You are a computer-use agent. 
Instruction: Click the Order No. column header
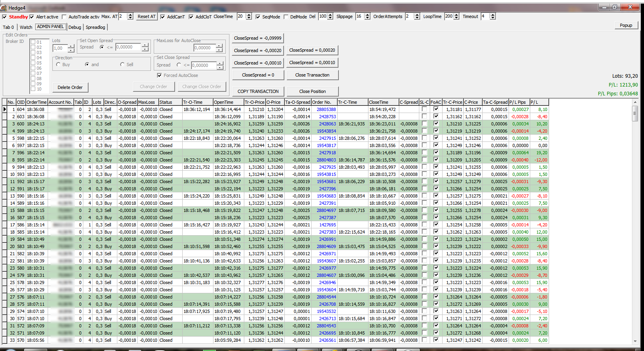324,102
